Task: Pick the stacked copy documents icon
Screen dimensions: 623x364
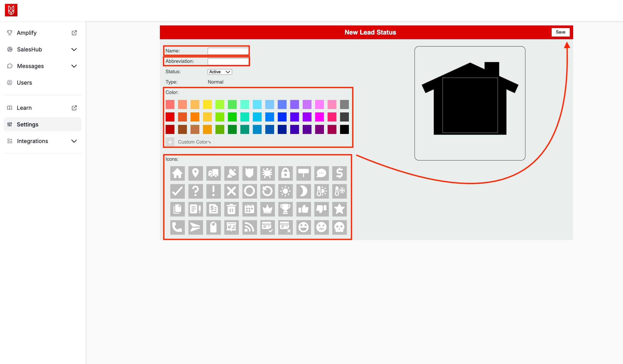Action: tap(178, 209)
